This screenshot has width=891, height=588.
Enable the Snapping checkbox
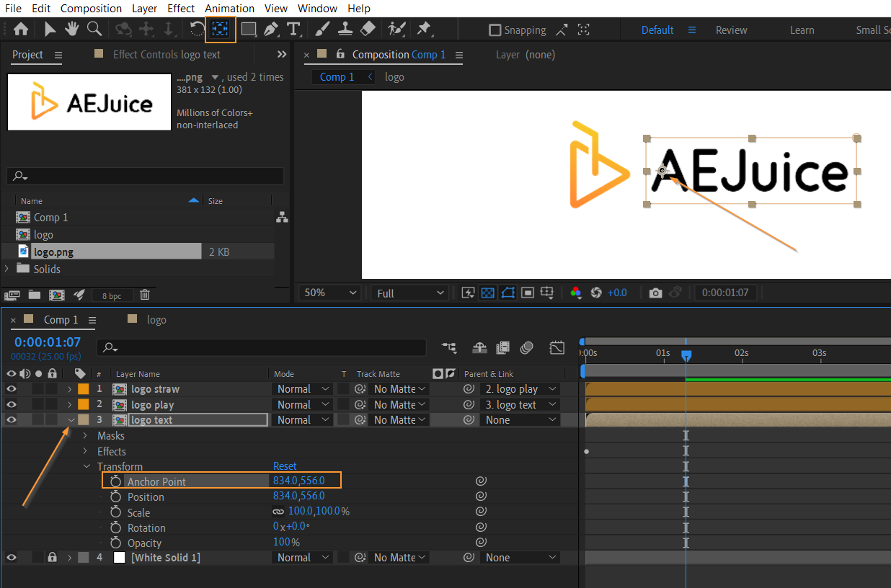click(495, 30)
